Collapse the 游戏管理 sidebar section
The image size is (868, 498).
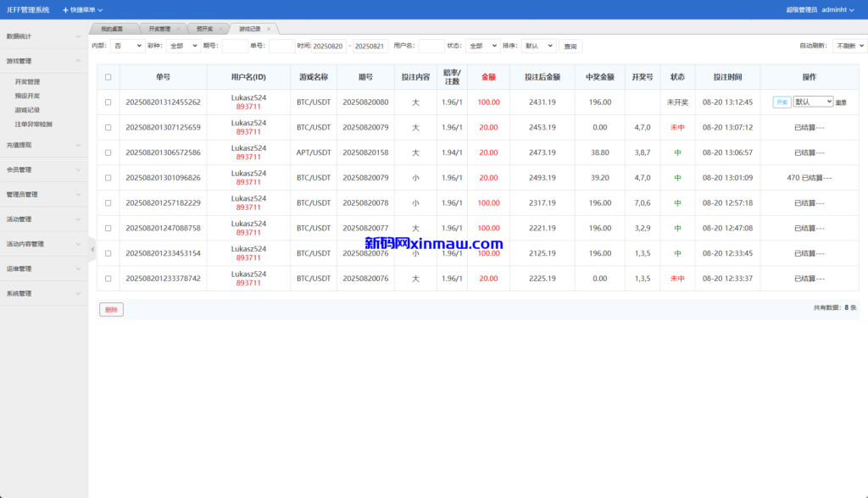(x=78, y=61)
